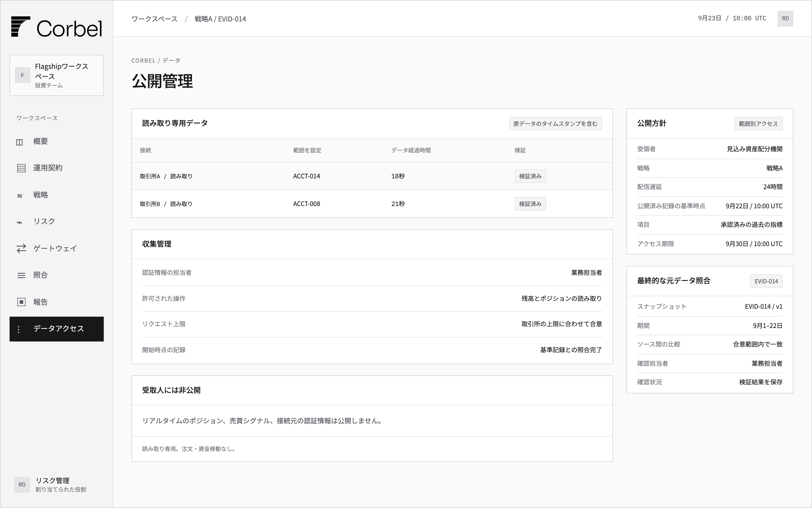Click 検証済み badge in 取引所A row
The width and height of the screenshot is (812, 508).
530,176
